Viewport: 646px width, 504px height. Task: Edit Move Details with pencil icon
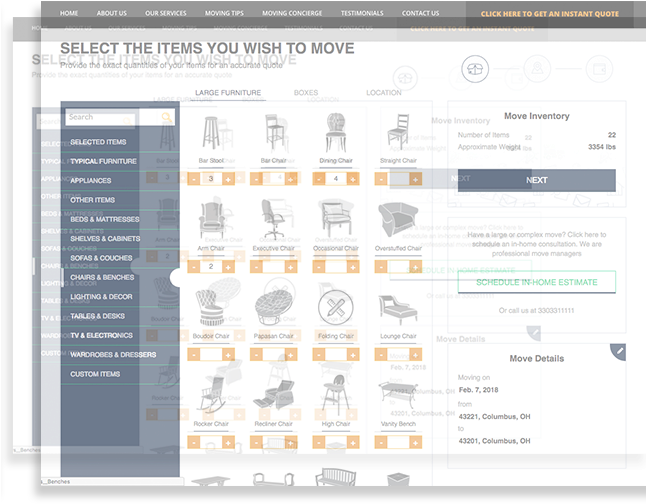[619, 352]
